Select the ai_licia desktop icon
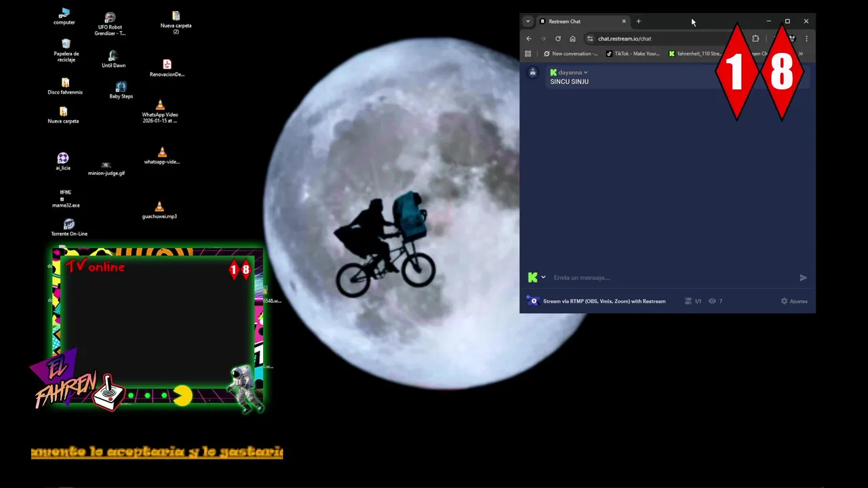868x488 pixels. coord(63,162)
